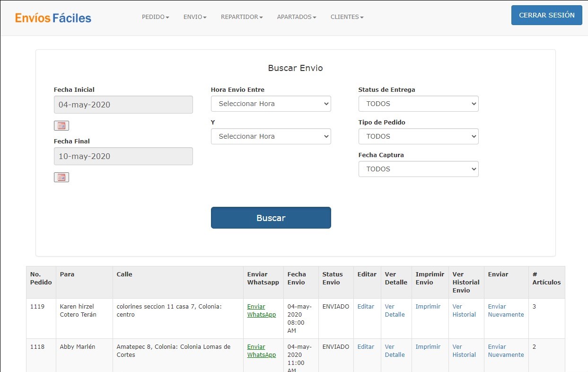The width and height of the screenshot is (588, 372).
Task: Open calendar picker for Fecha Final
Action: (x=61, y=177)
